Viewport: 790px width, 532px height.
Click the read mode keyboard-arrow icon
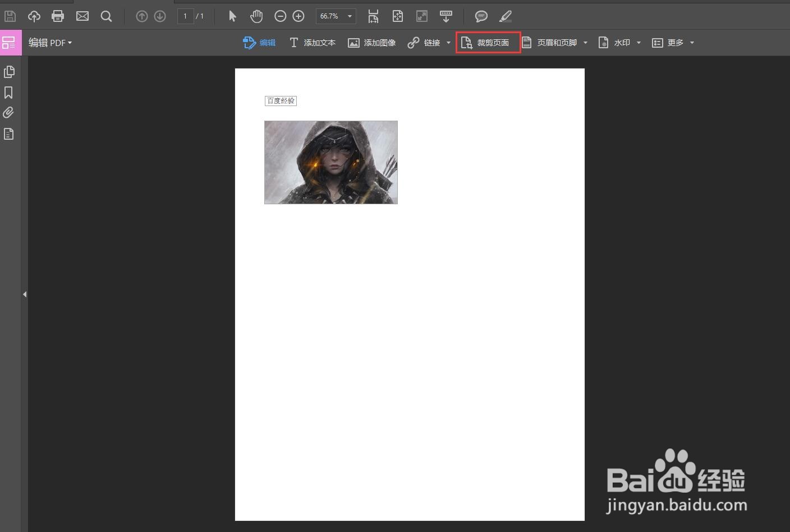pyautogui.click(x=446, y=16)
